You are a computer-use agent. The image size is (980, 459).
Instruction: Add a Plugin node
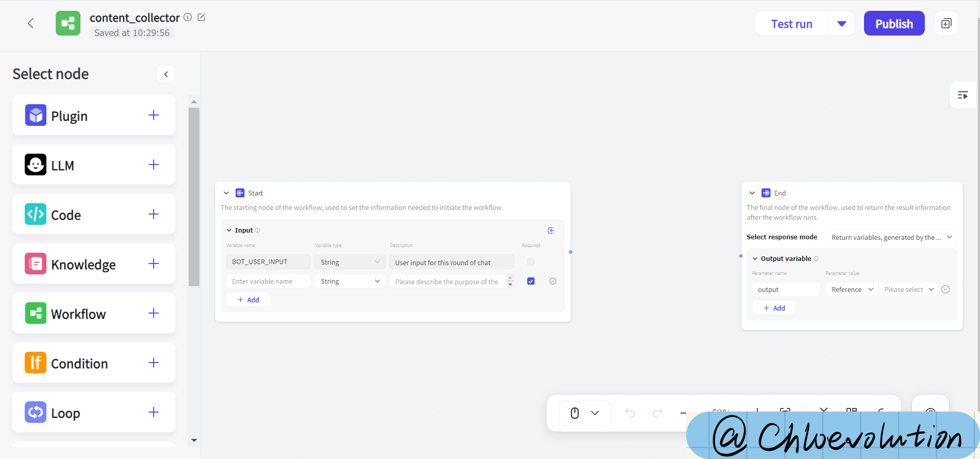[154, 115]
